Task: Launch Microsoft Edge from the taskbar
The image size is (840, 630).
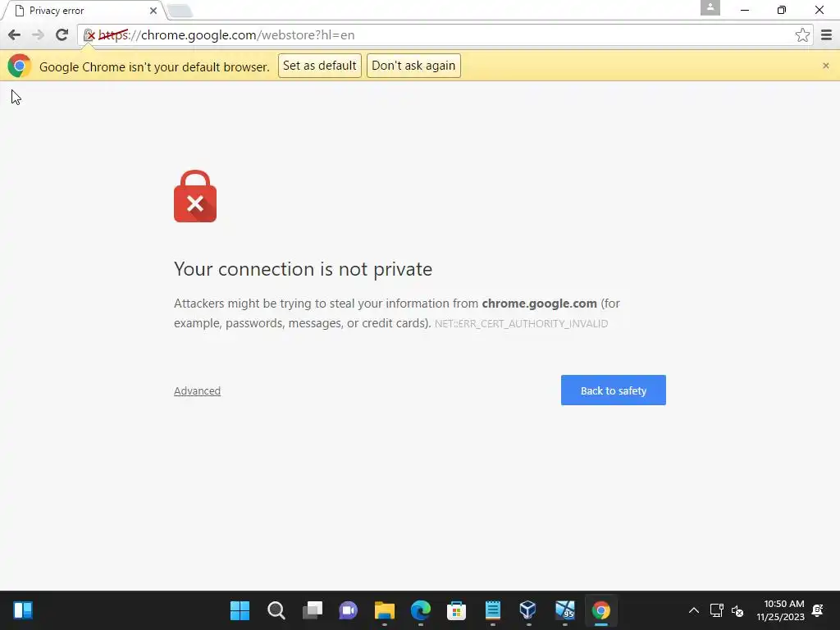Action: (421, 610)
